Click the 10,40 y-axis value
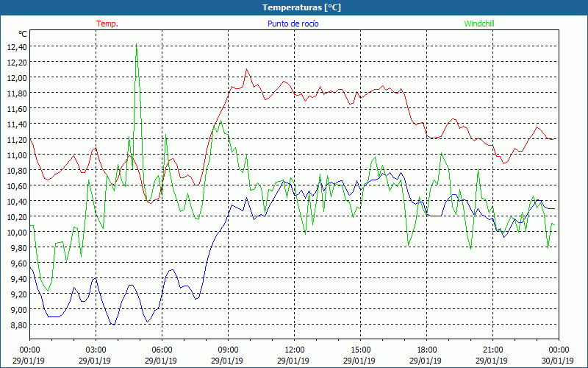This screenshot has height=368, width=588. (17, 201)
